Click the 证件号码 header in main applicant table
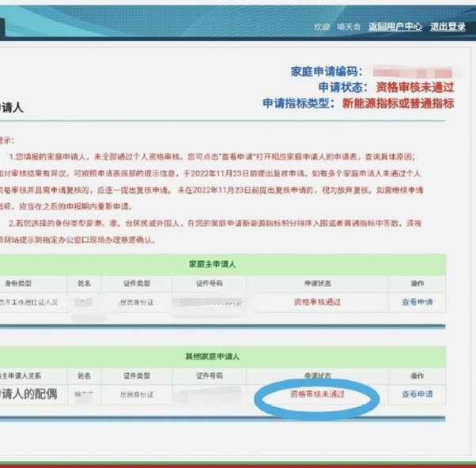Viewport: 476px width, 468px height. [x=210, y=283]
